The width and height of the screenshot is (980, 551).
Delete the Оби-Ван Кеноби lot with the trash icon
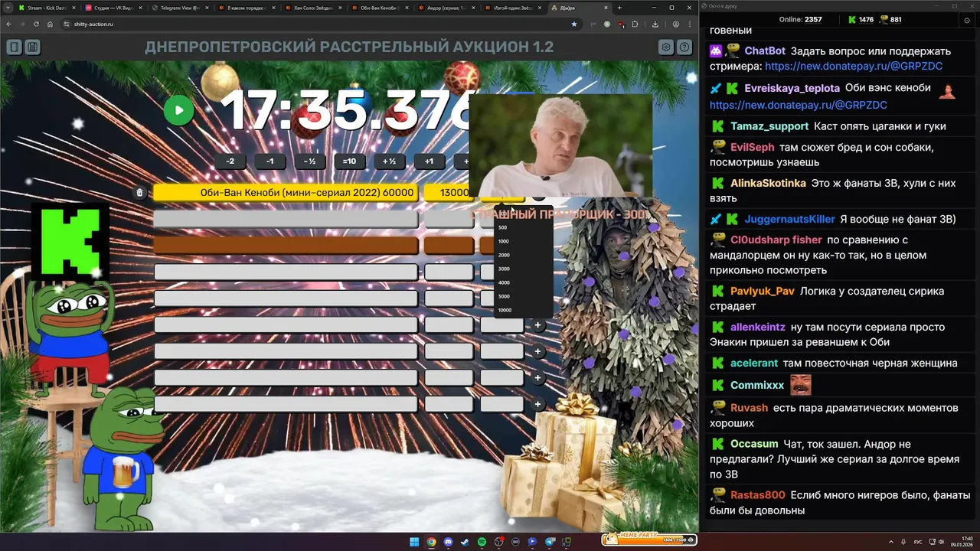139,193
